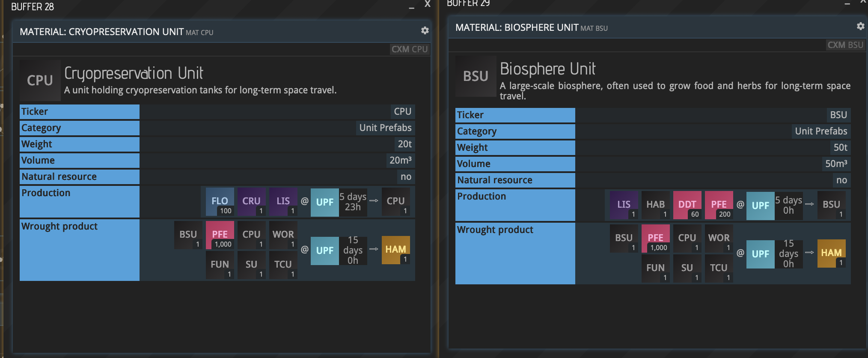
Task: Click the CXM CPU link button
Action: (x=410, y=49)
